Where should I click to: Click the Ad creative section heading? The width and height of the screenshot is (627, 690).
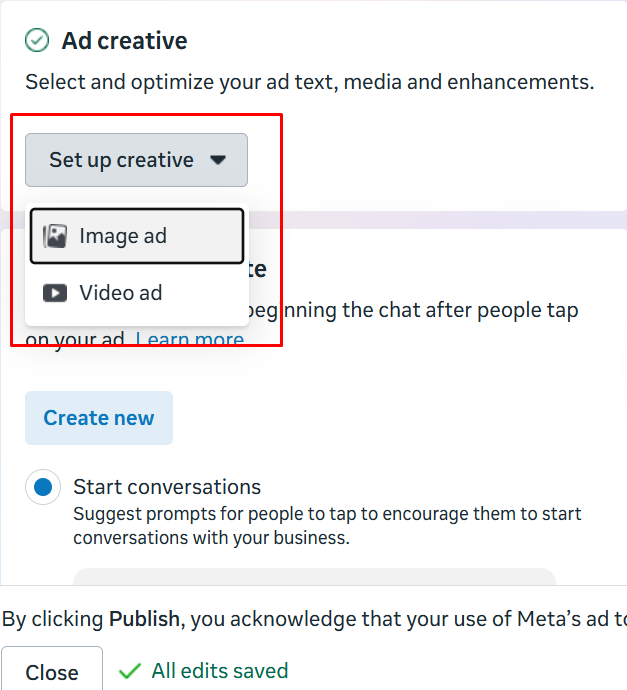124,41
